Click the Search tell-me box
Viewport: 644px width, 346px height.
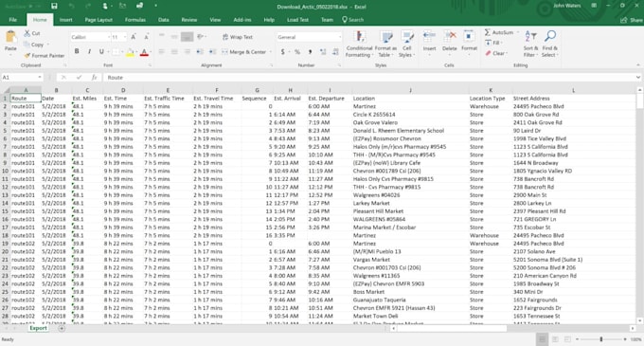(353, 20)
